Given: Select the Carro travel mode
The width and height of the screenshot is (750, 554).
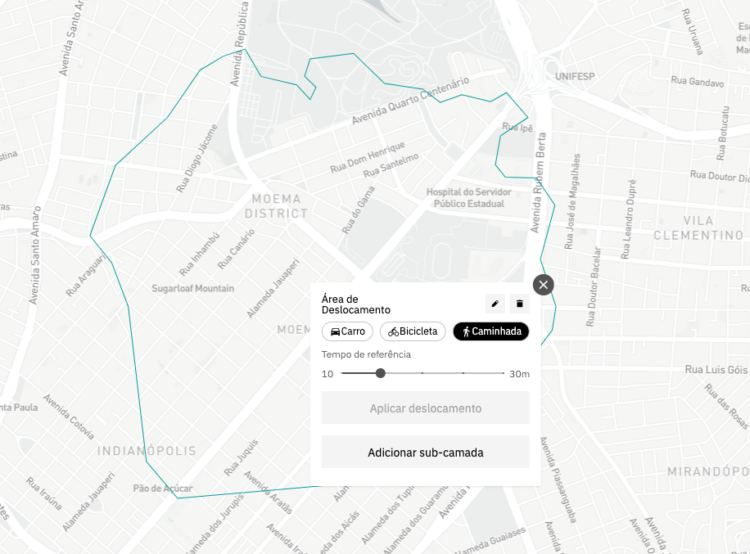Looking at the screenshot, I should point(347,332).
